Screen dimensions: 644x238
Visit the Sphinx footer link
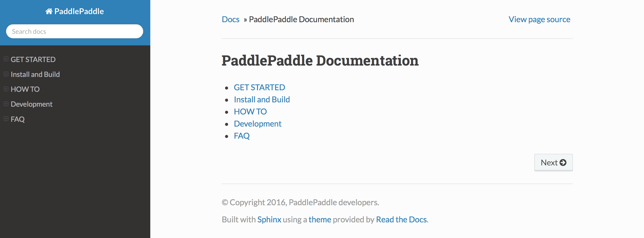click(x=269, y=220)
